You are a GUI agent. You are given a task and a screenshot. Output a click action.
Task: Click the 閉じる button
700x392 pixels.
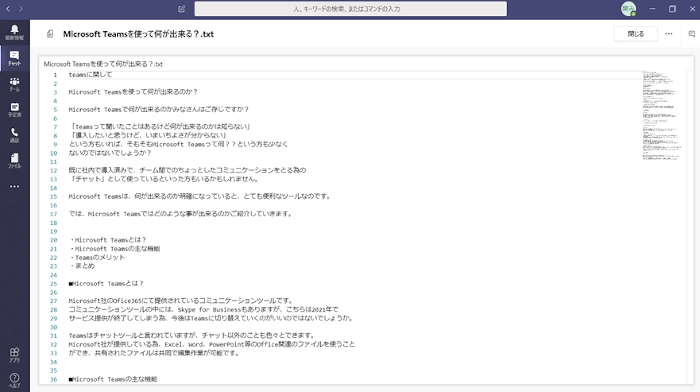636,34
